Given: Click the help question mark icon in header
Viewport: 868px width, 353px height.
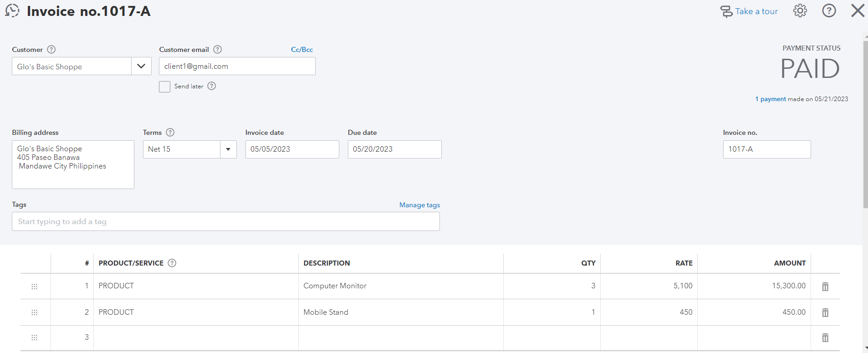Looking at the screenshot, I should click(829, 11).
